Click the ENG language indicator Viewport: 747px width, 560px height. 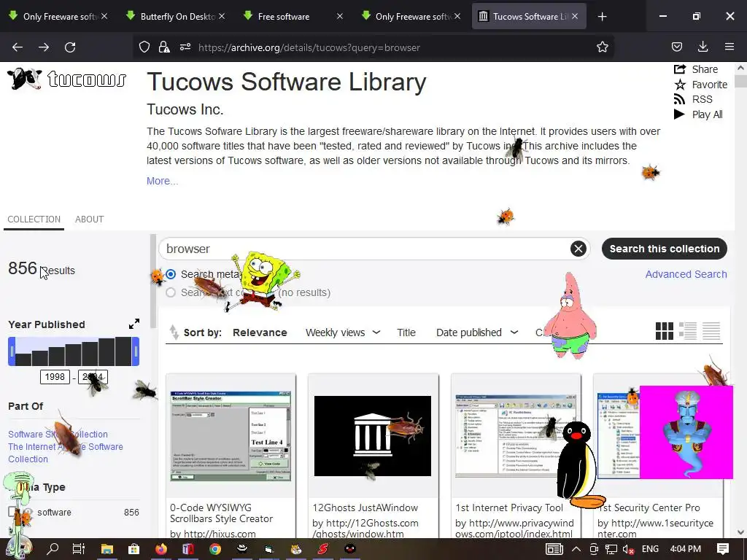click(x=650, y=549)
